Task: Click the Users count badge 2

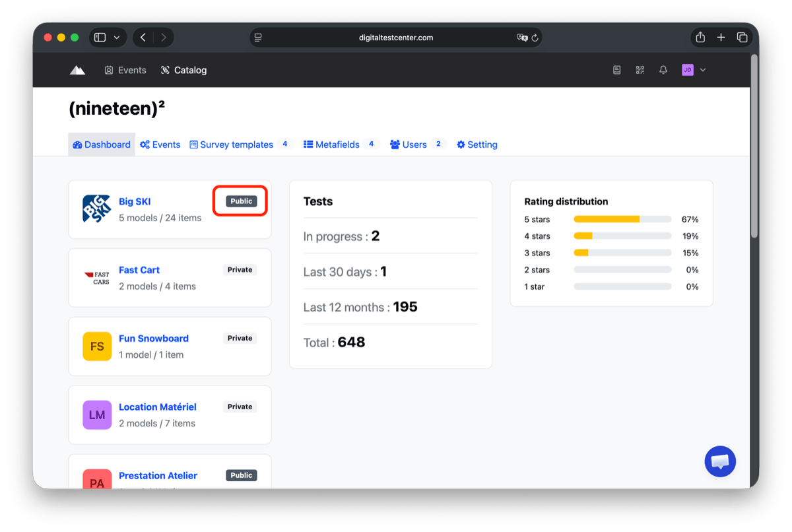Action: pyautogui.click(x=438, y=144)
